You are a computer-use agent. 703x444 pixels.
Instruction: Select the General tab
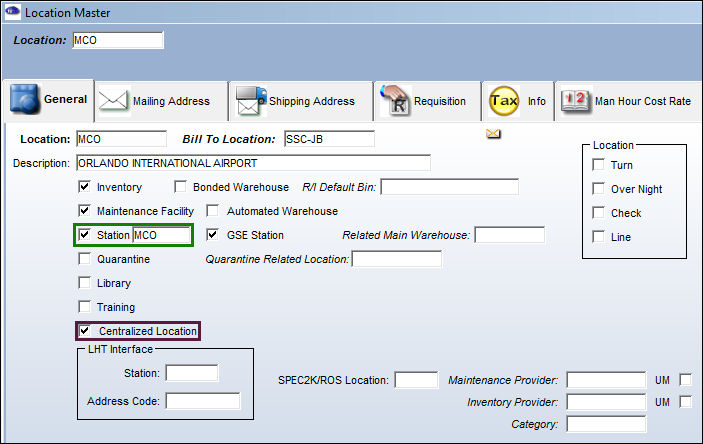pyautogui.click(x=48, y=100)
